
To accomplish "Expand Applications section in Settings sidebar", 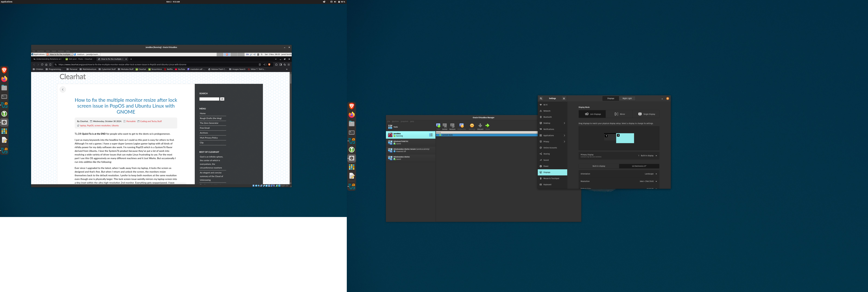I will (x=552, y=136).
